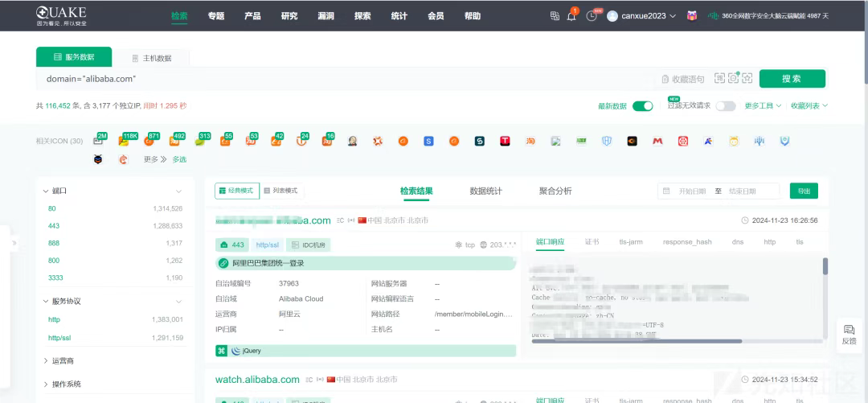Image resolution: width=868 pixels, height=403 pixels.
Task: Pick the related icon with the 24 badge
Action: click(x=301, y=142)
